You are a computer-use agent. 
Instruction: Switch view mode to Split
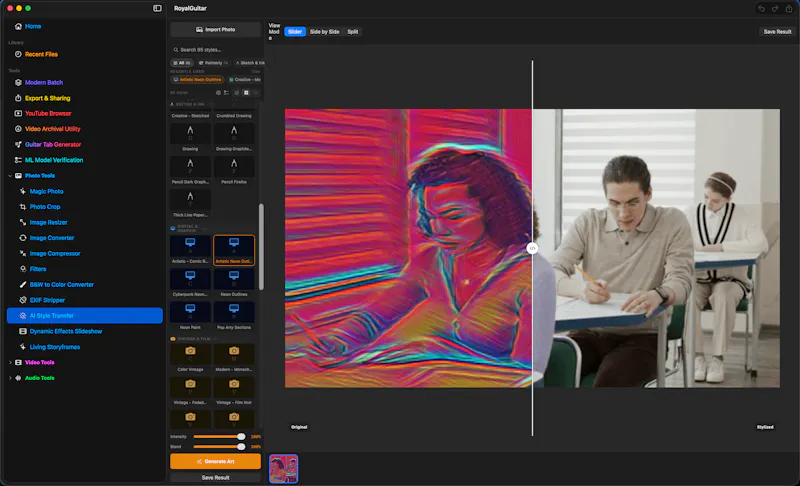click(353, 32)
